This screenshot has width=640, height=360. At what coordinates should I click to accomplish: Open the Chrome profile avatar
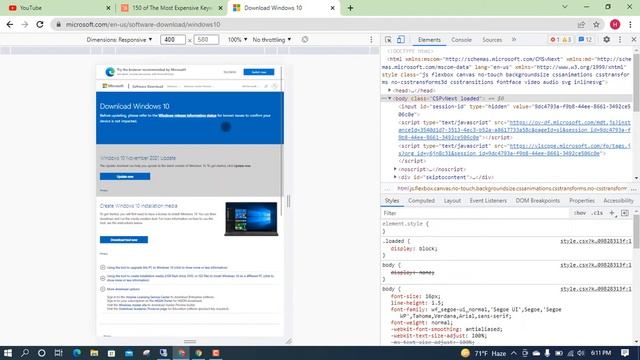click(615, 24)
